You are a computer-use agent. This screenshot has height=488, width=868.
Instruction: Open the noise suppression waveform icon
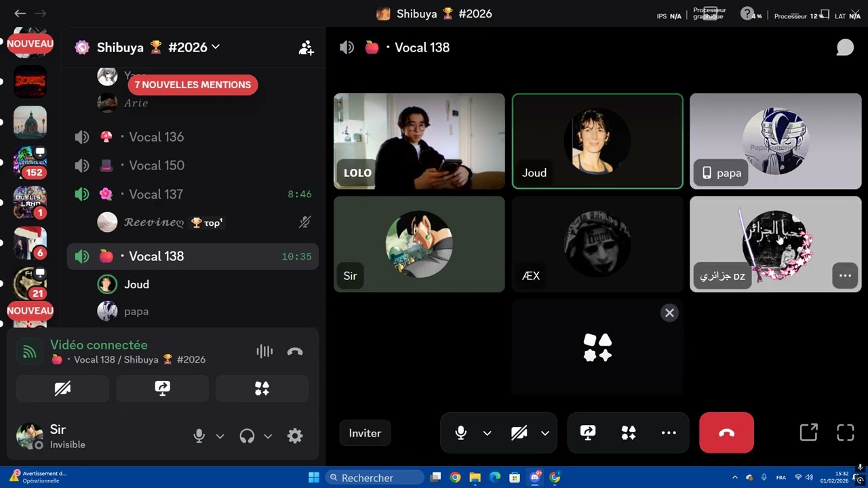[264, 351]
